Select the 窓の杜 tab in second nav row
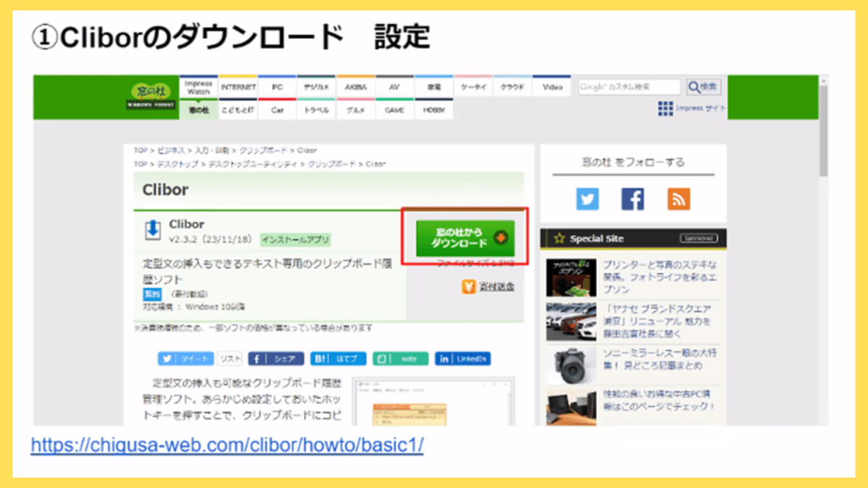This screenshot has width=868, height=488. (197, 110)
